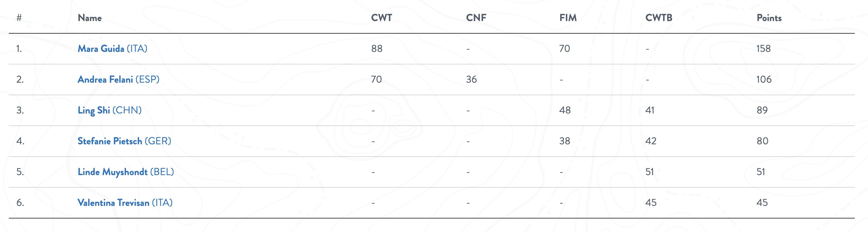Click the CNF column header

coord(476,18)
